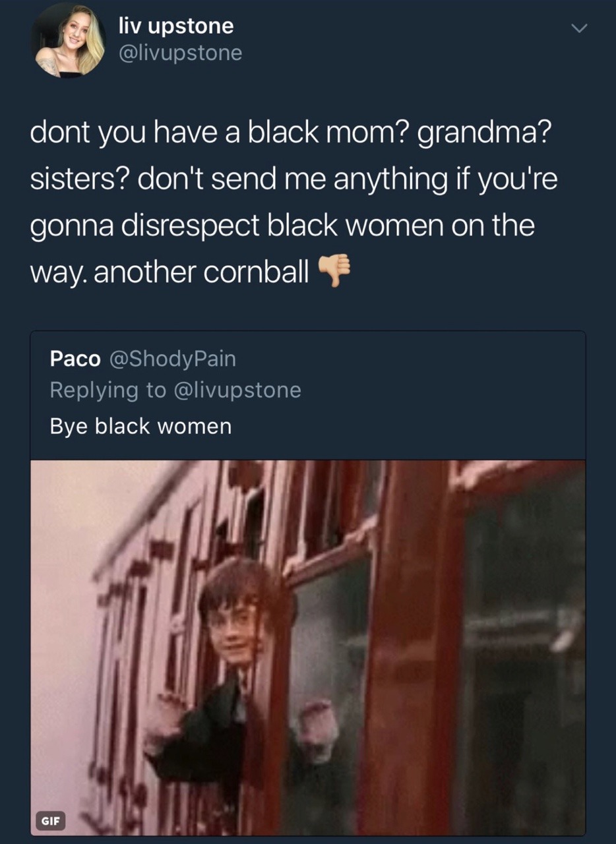Click the 'sisters?' line of the tweet
This screenshot has width=616, height=844.
[x=293, y=179]
